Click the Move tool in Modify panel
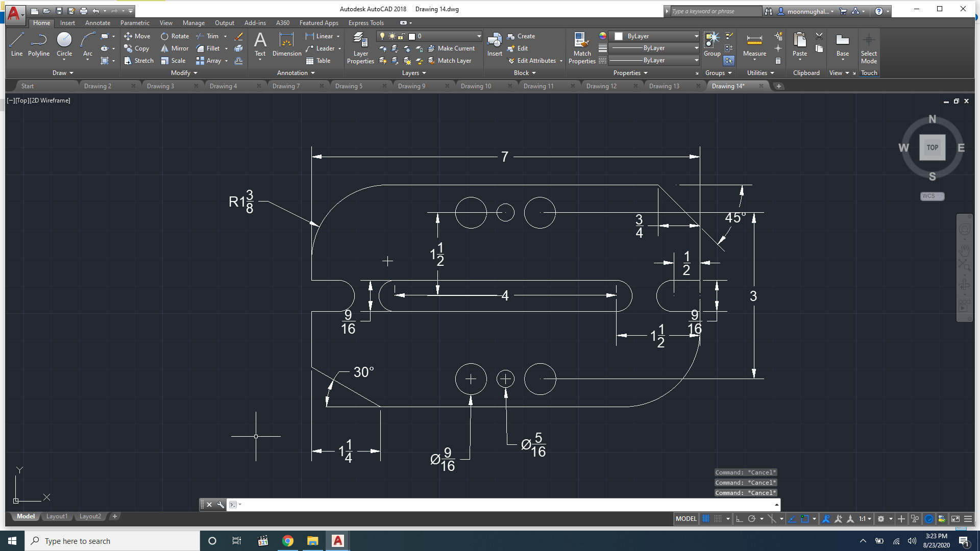Screen dimensions: 980x551 (x=137, y=36)
